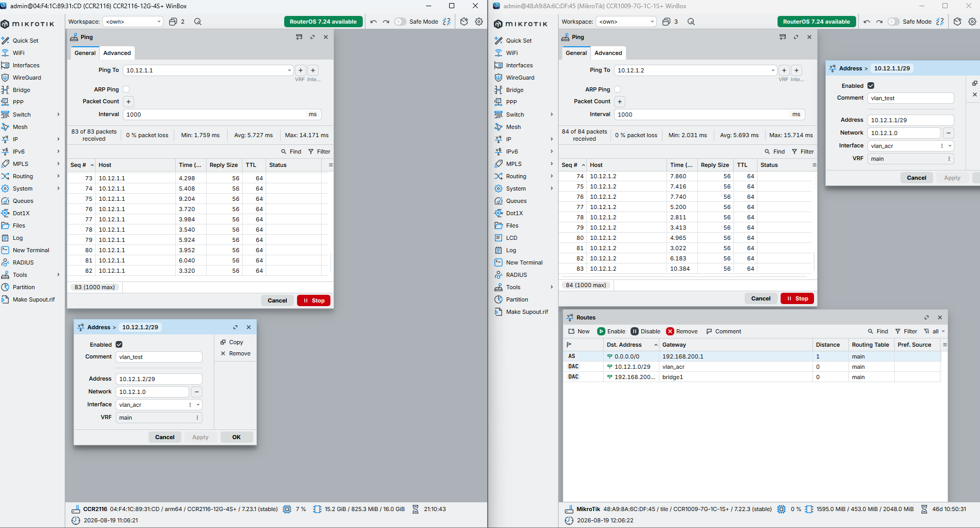Open the Workspace dropdown in the CCR2116 window
Screen dimensions: 980x528
pos(133,22)
